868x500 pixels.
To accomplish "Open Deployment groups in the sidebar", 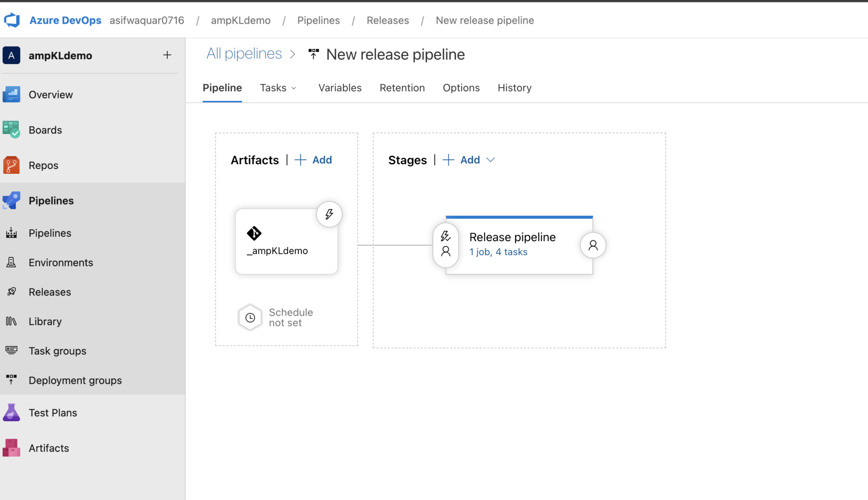I will pyautogui.click(x=75, y=380).
